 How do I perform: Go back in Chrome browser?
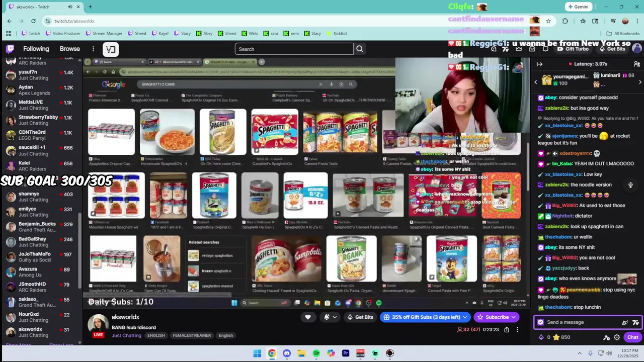(9, 21)
